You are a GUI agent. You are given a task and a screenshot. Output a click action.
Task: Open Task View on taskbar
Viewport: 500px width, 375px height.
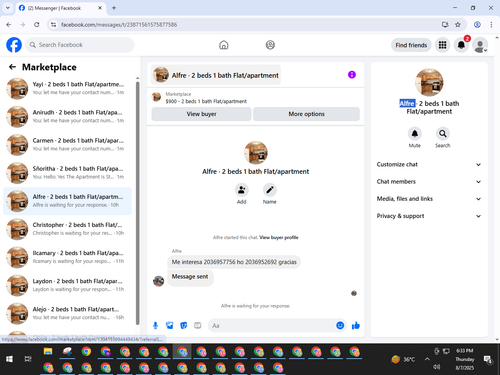pos(28,359)
